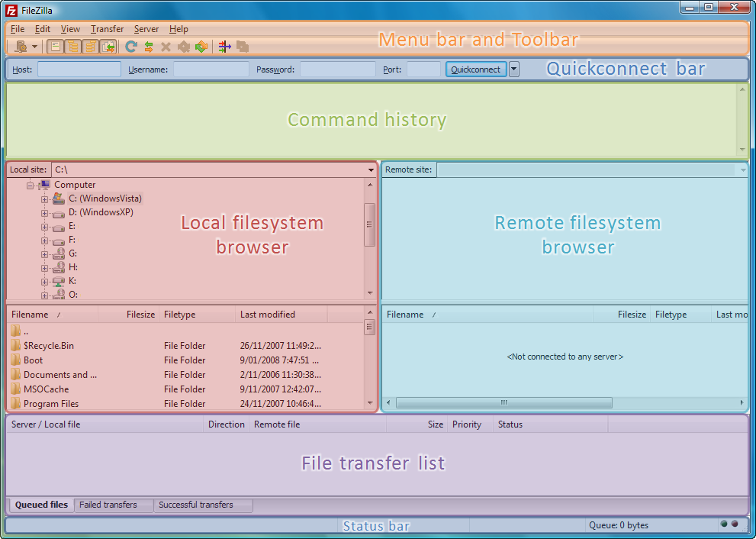Expand the C: (WindowsVista) tree node
Viewport: 756px width, 539px height.
tap(45, 199)
